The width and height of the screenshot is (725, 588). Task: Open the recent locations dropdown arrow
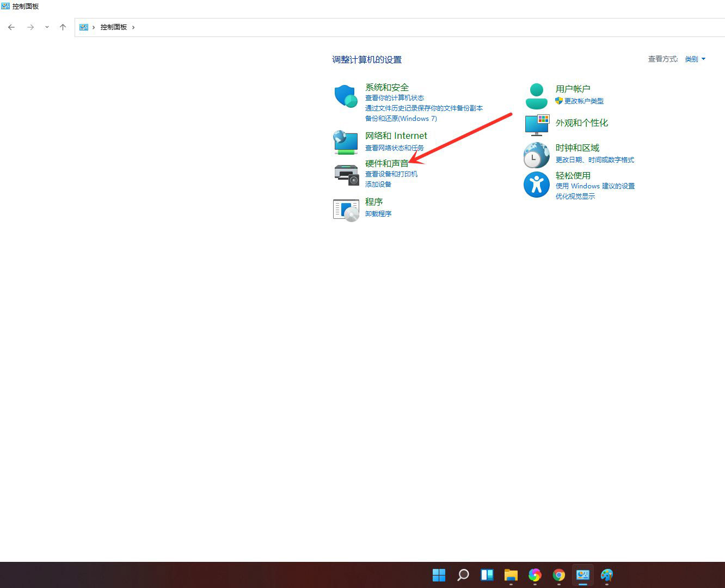[47, 27]
